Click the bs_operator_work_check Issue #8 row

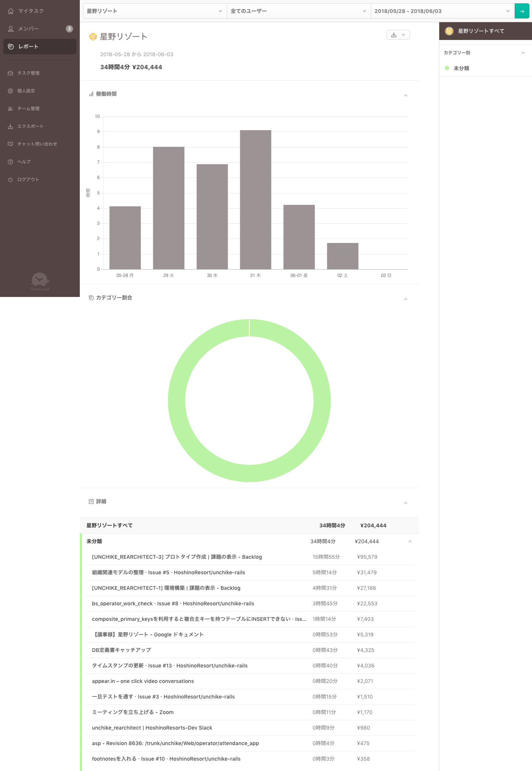tap(250, 603)
